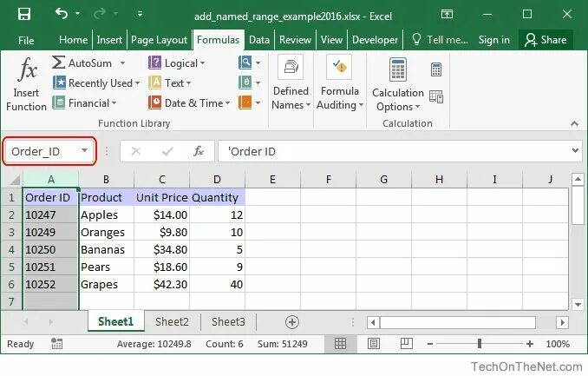Open Calculation Options dropdown
588x376 pixels.
(x=397, y=85)
